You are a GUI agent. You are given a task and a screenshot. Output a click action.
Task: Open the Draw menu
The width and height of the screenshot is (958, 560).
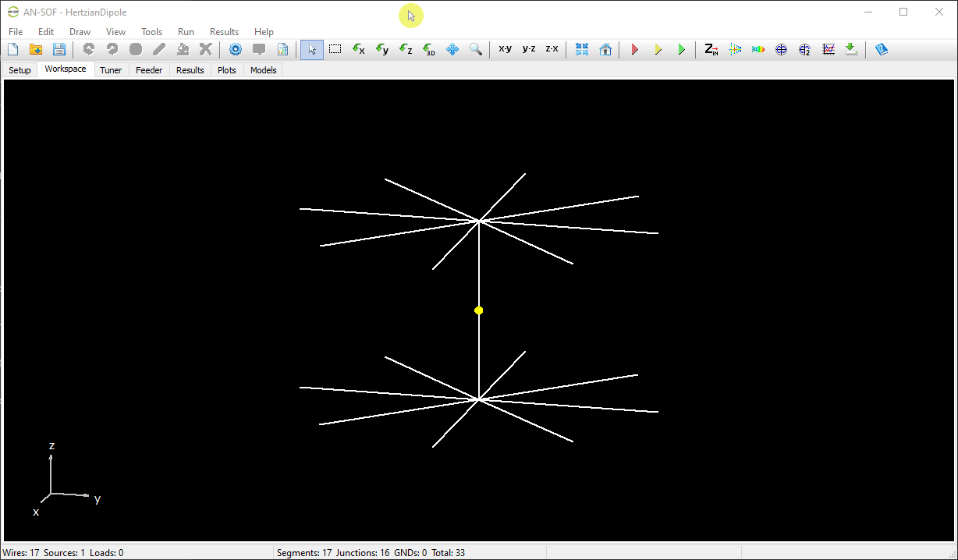coord(80,32)
